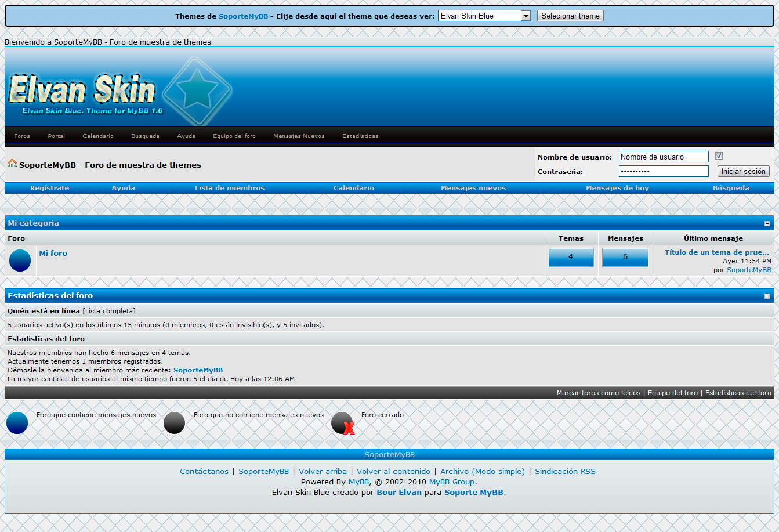Click Ayuda in the blue navigation bar

coord(124,188)
